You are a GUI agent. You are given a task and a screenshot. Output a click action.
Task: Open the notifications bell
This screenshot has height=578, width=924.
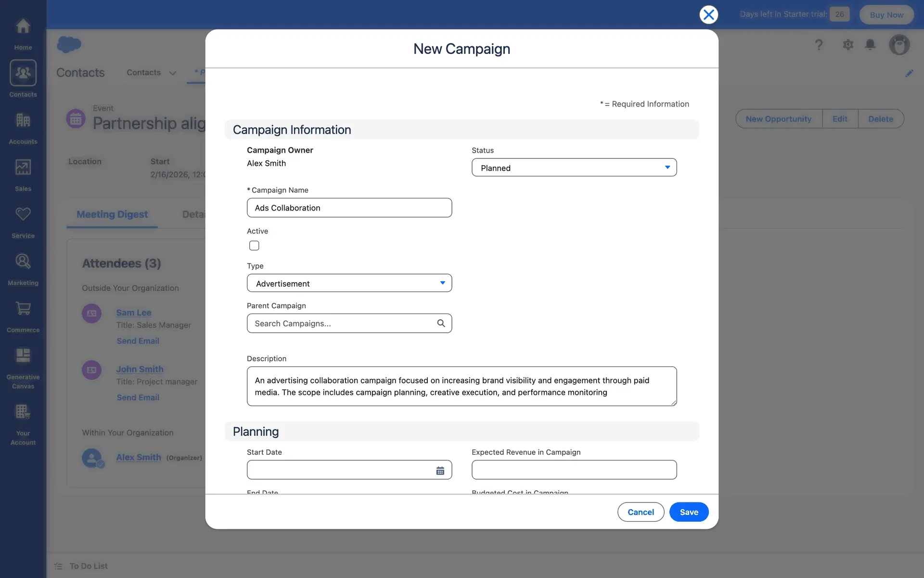point(870,45)
